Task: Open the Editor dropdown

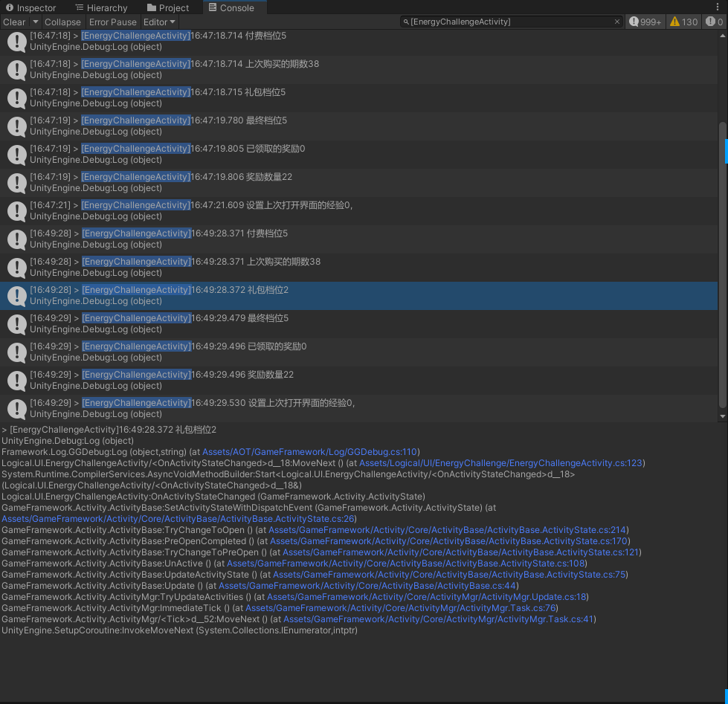Action: coord(159,22)
